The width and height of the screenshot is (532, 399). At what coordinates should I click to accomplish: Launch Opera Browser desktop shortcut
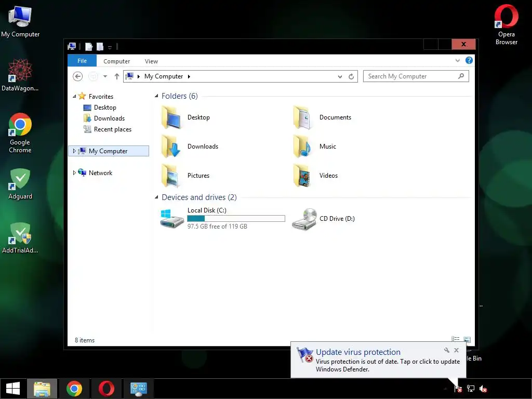(506, 24)
